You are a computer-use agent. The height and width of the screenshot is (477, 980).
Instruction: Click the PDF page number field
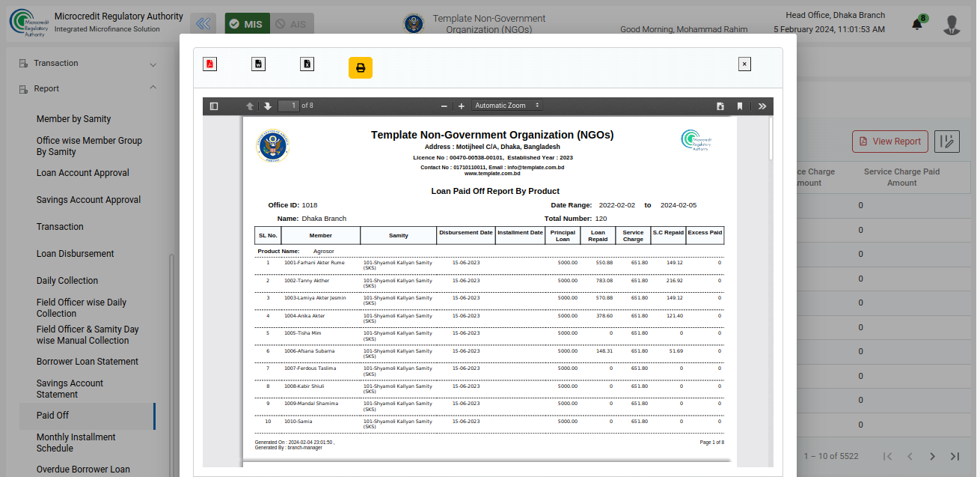(x=289, y=106)
